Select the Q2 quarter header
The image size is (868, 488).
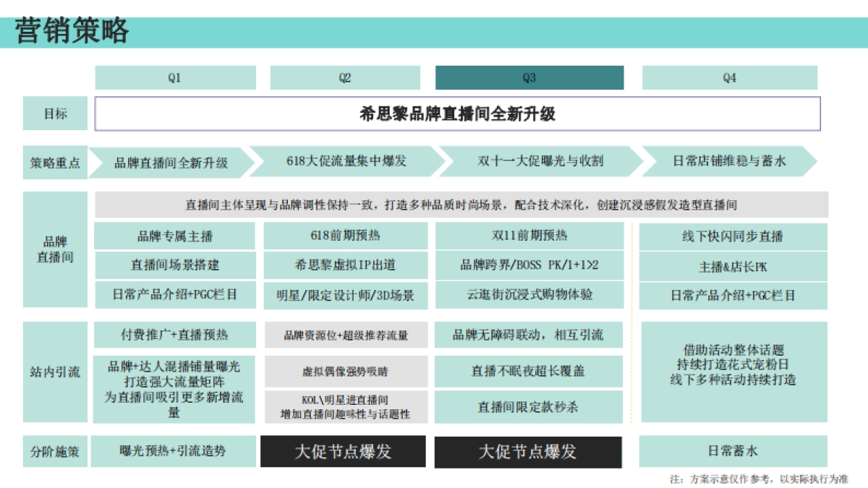tap(345, 77)
